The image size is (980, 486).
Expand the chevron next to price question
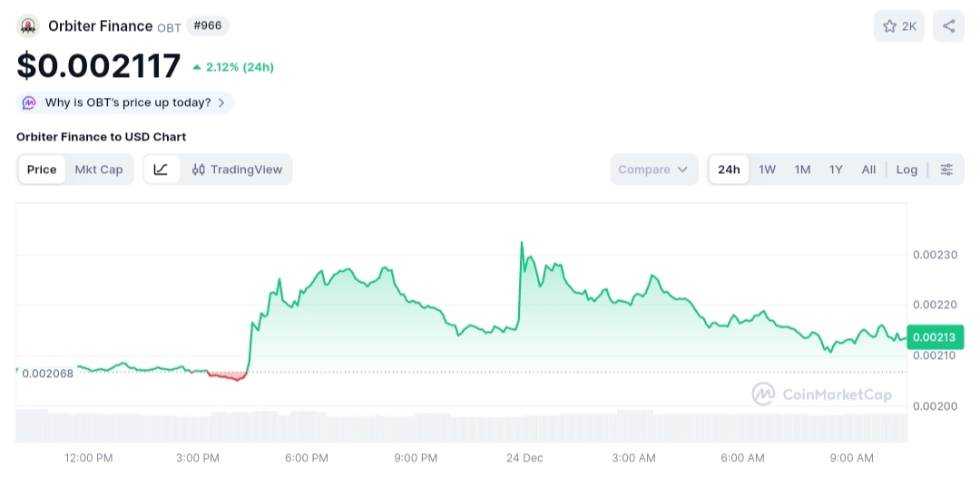(221, 103)
